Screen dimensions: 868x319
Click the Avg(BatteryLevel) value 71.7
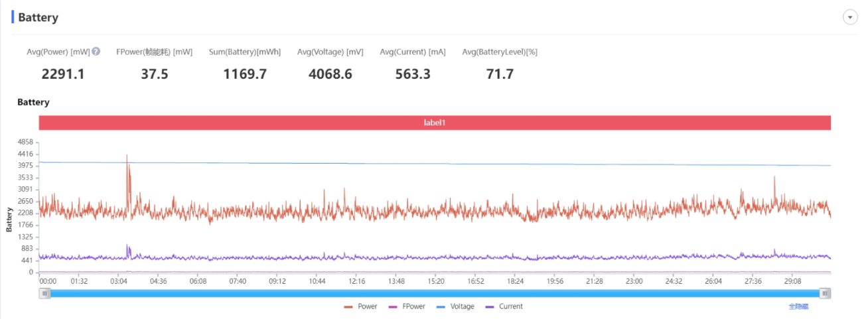[499, 74]
